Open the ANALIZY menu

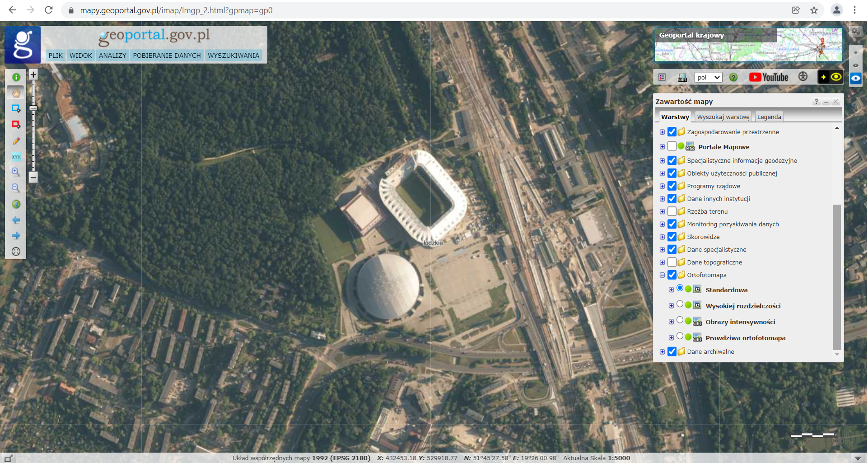point(112,56)
